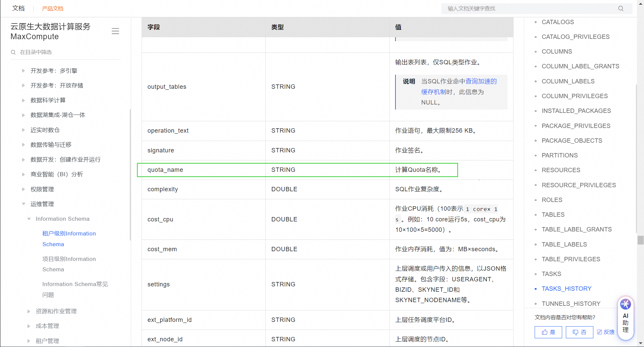Click thumbs-up '是' helpful button
Image resolution: width=644 pixels, height=347 pixels.
click(x=548, y=332)
